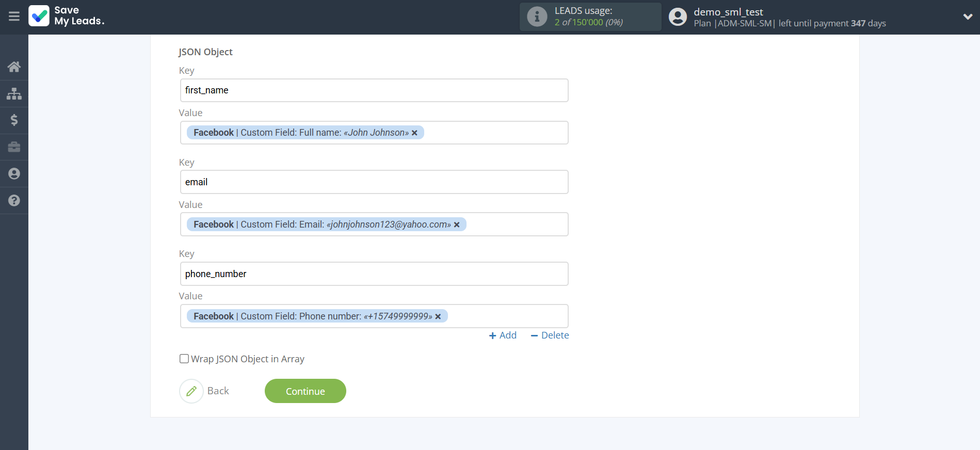The height and width of the screenshot is (450, 980).
Task: Go to Home via sidebar icon
Action: pyautogui.click(x=14, y=67)
